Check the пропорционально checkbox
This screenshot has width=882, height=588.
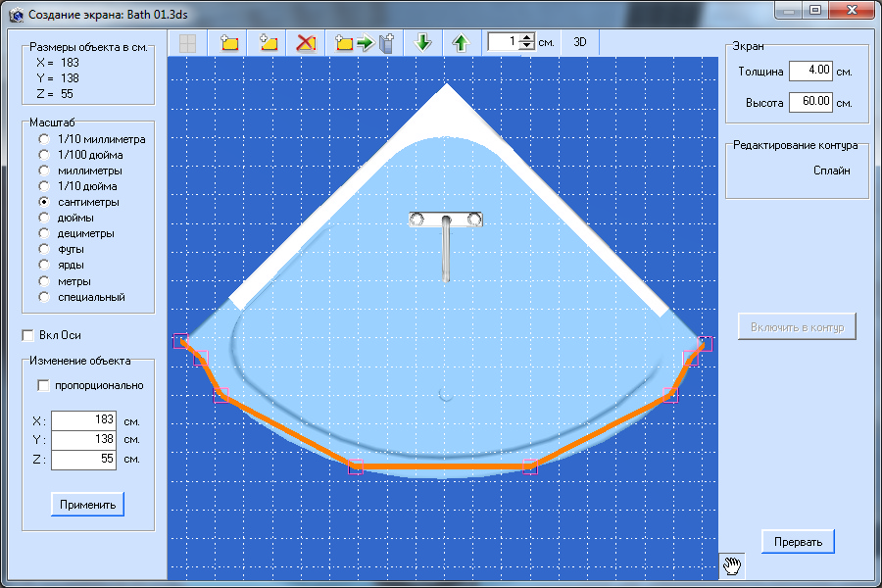tap(43, 385)
